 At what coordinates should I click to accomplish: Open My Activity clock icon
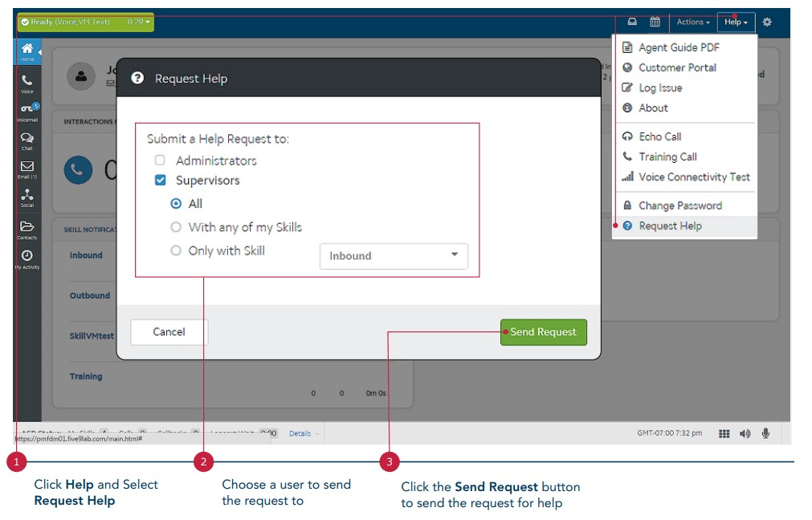click(x=27, y=257)
